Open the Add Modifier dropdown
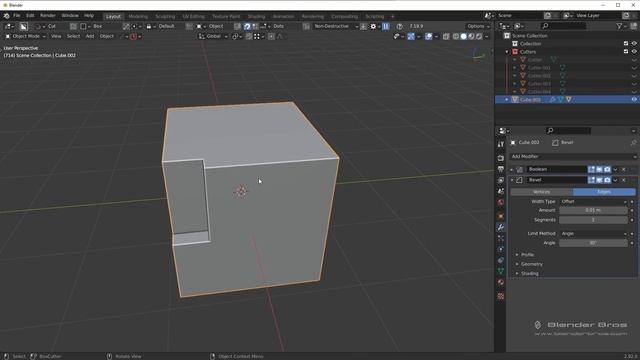 click(573, 157)
